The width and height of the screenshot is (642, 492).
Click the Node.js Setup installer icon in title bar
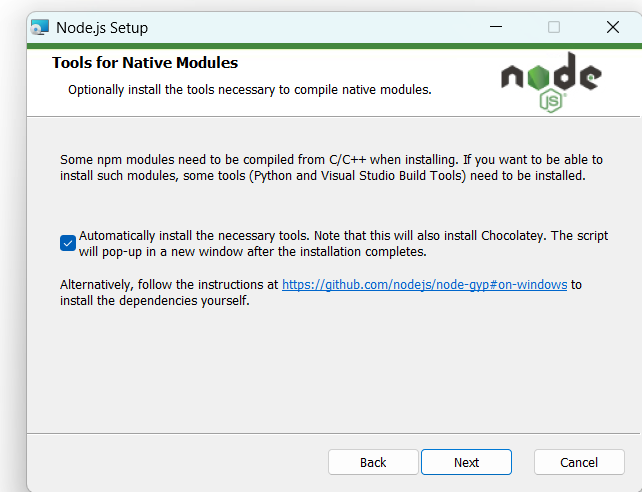pyautogui.click(x=40, y=27)
